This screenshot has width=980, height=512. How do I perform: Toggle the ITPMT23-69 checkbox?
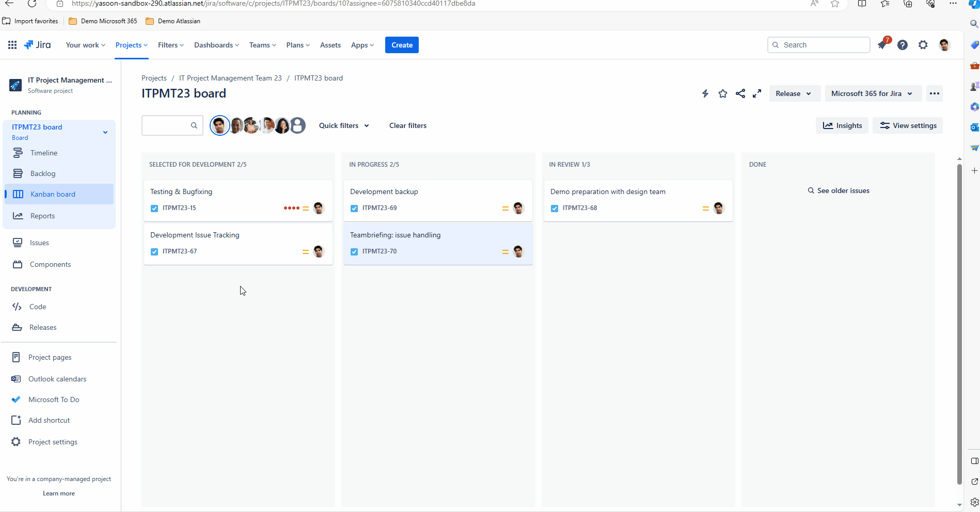354,208
